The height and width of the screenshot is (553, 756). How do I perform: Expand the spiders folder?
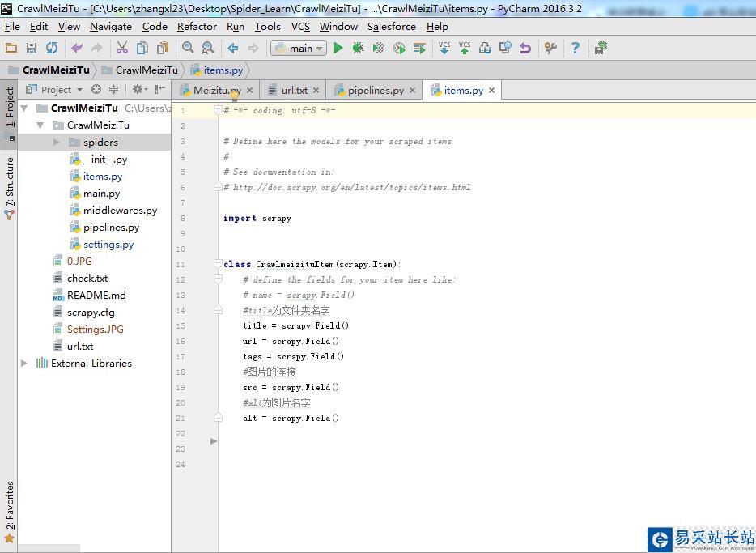pos(57,143)
